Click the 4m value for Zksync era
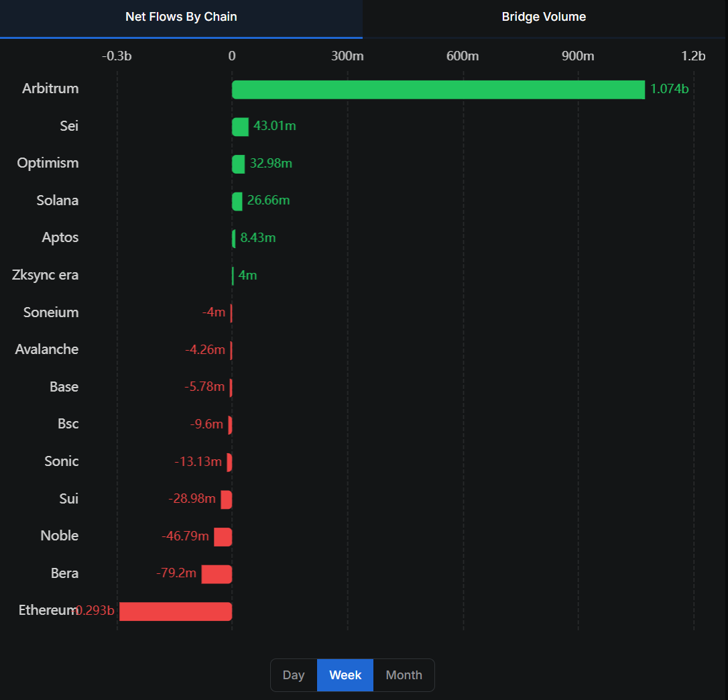728x700 pixels. (x=247, y=276)
